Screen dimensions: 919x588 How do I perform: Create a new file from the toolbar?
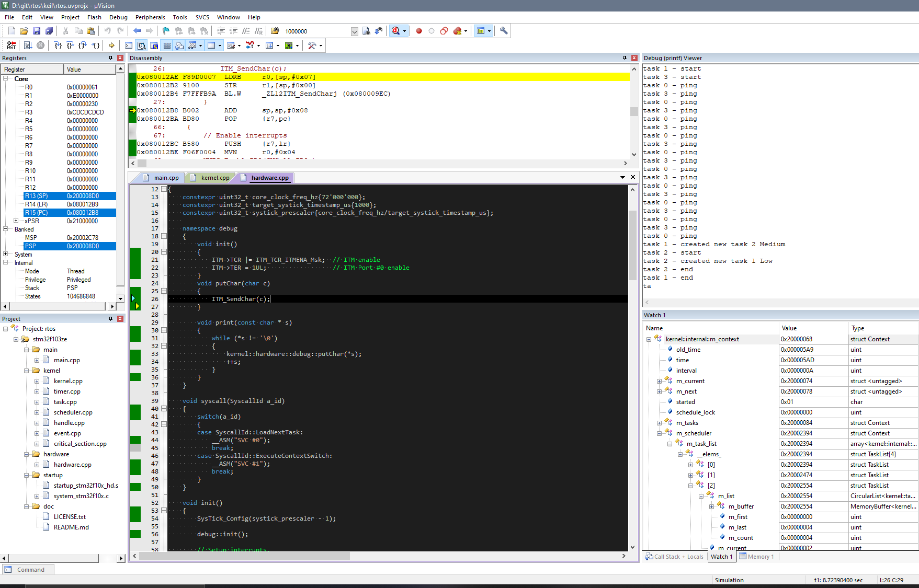pos(12,31)
